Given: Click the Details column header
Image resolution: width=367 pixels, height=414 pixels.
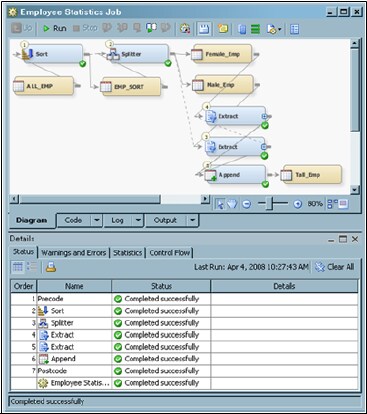Looking at the screenshot, I should (284, 286).
